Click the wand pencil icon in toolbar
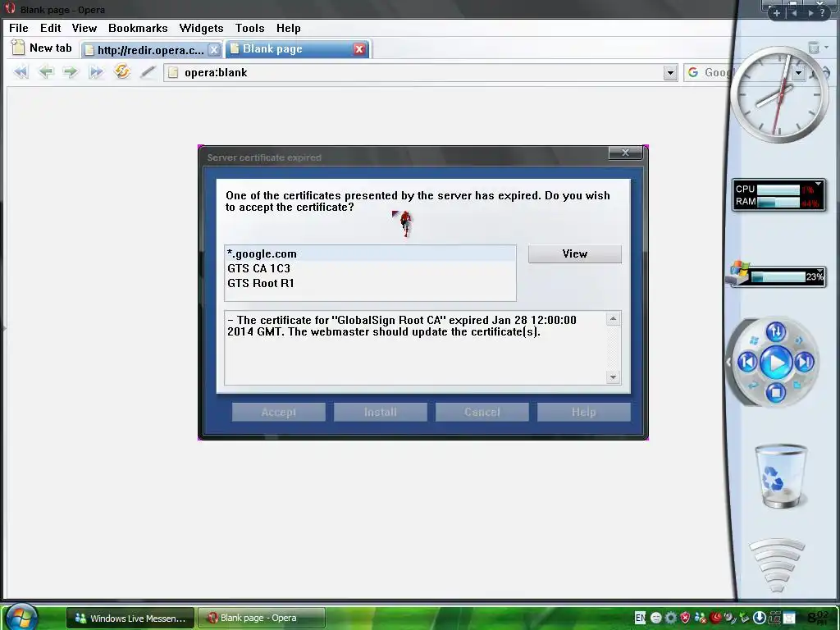Image resolution: width=840 pixels, height=630 pixels. 148,72
